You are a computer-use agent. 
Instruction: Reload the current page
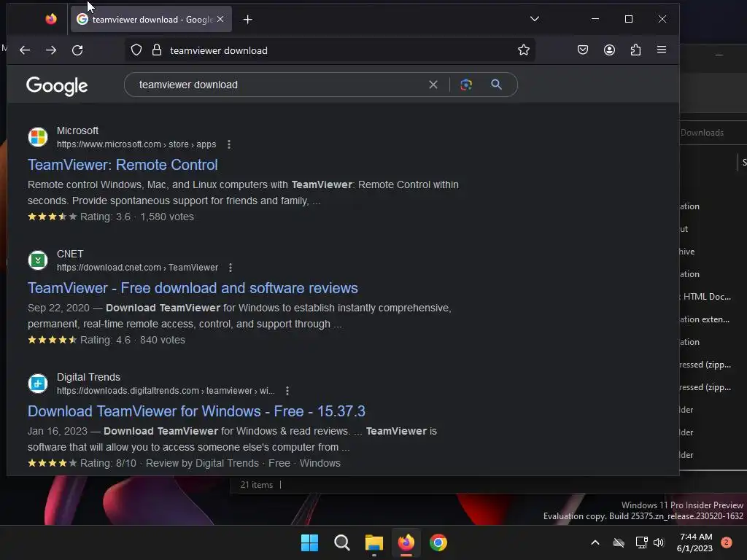77,50
